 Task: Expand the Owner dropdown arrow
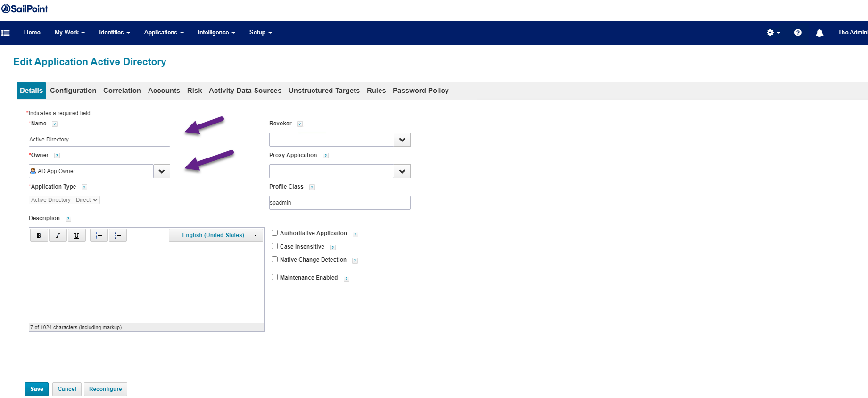click(162, 171)
